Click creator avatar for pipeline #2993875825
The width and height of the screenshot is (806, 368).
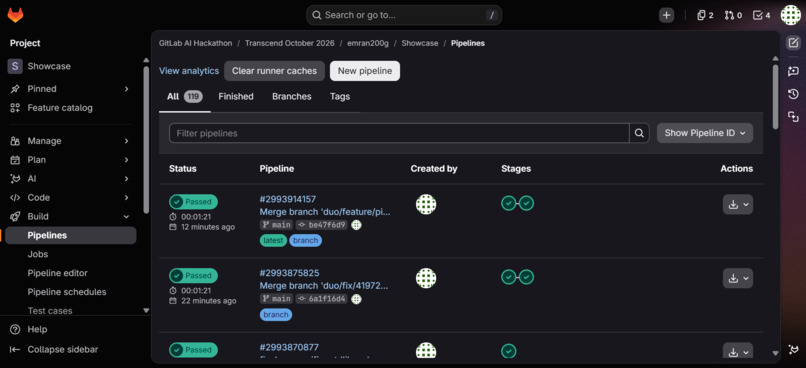[426, 278]
